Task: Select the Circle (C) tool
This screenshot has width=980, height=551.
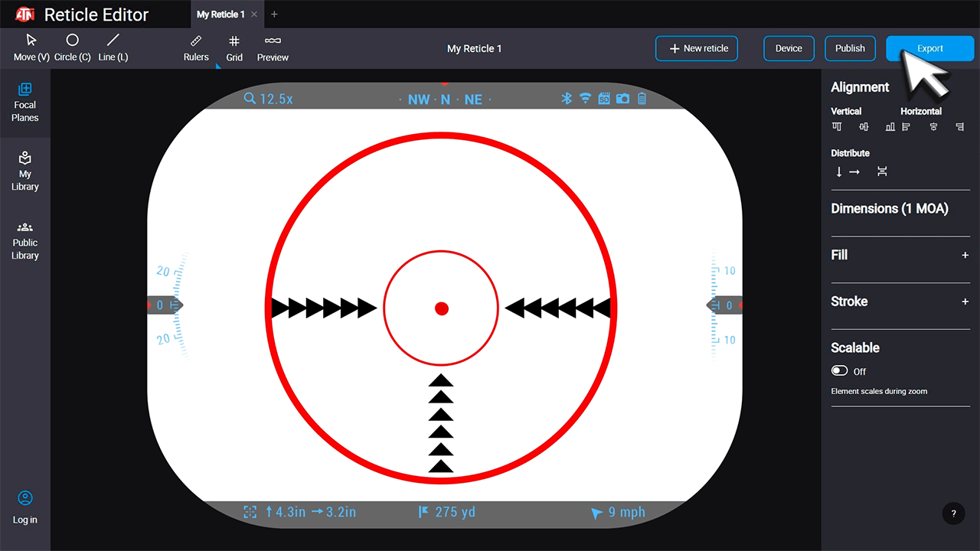Action: point(72,47)
